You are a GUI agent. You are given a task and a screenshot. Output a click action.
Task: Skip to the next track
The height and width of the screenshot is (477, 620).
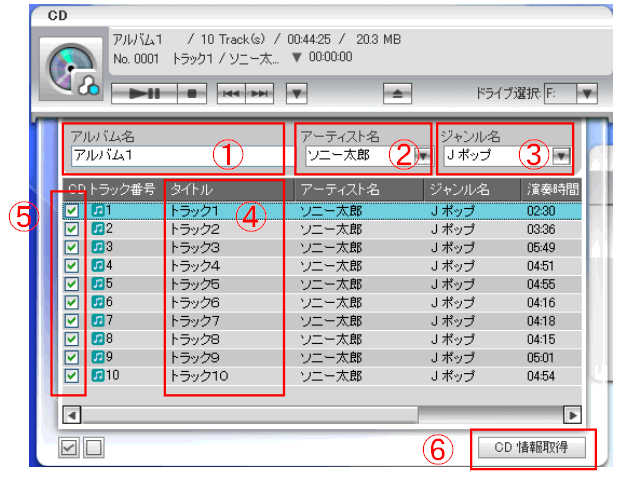coord(258,94)
